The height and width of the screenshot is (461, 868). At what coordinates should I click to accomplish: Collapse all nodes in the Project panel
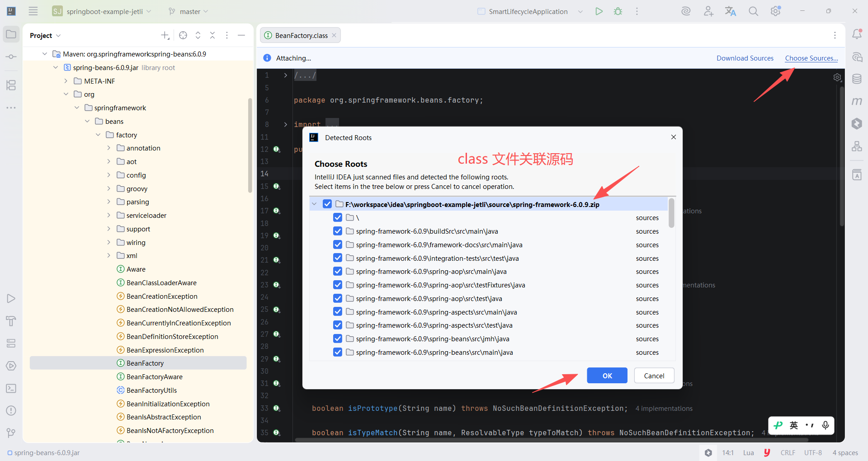click(212, 35)
